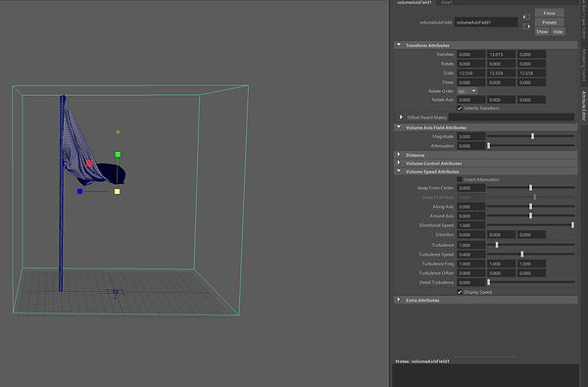Click the Direction X input field

pos(471,235)
